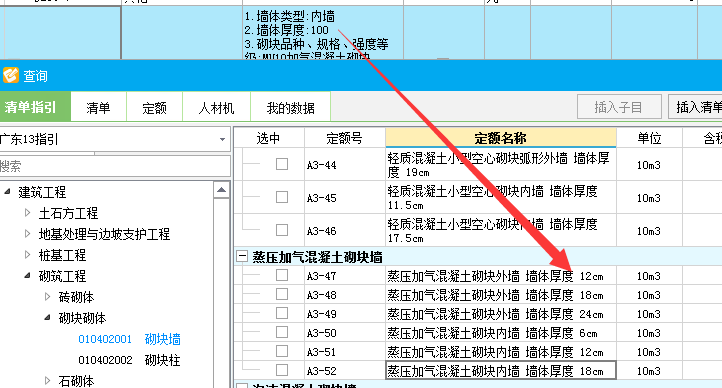The height and width of the screenshot is (388, 722).
Task: Tick the checkbox for row A3-45
Action: [x=282, y=197]
